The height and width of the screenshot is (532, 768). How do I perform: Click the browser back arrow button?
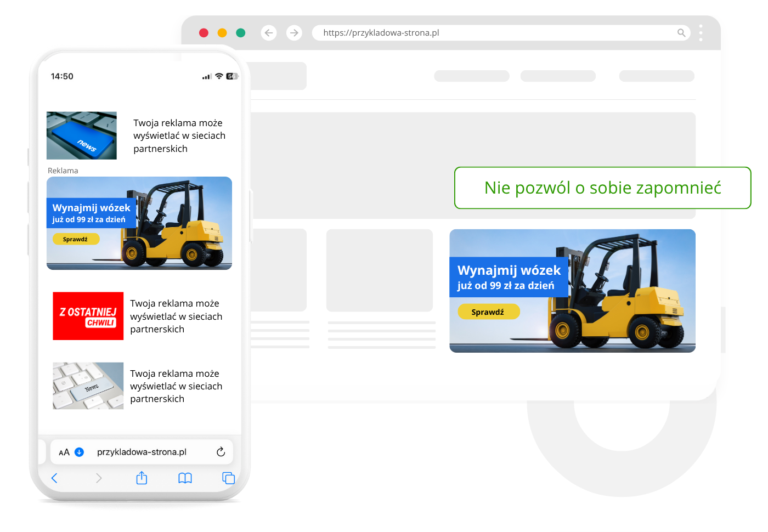tap(268, 33)
